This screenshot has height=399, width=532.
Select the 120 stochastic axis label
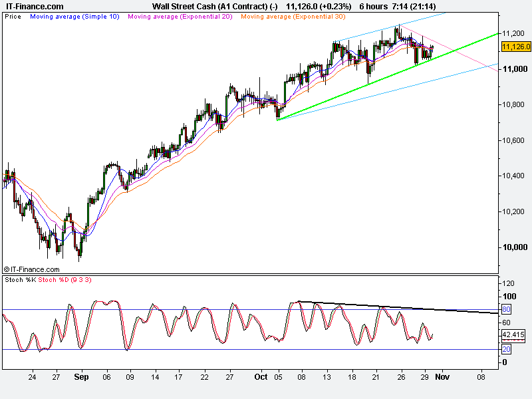pyautogui.click(x=508, y=283)
